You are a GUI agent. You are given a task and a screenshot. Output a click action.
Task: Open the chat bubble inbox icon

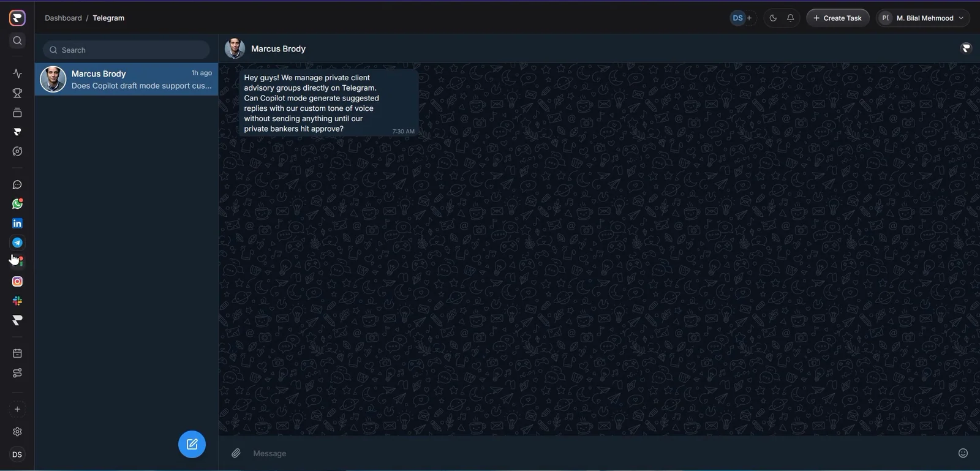tap(17, 185)
